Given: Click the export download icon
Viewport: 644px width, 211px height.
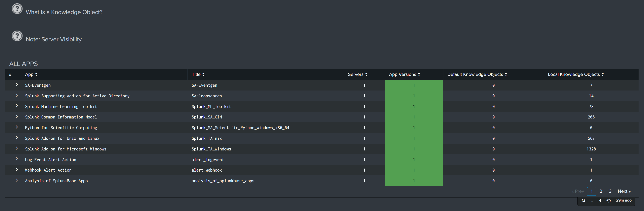Looking at the screenshot, I should click(x=592, y=201).
